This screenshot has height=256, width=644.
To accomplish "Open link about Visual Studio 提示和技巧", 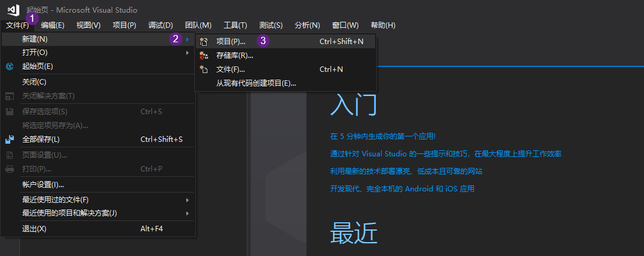I will click(x=446, y=154).
